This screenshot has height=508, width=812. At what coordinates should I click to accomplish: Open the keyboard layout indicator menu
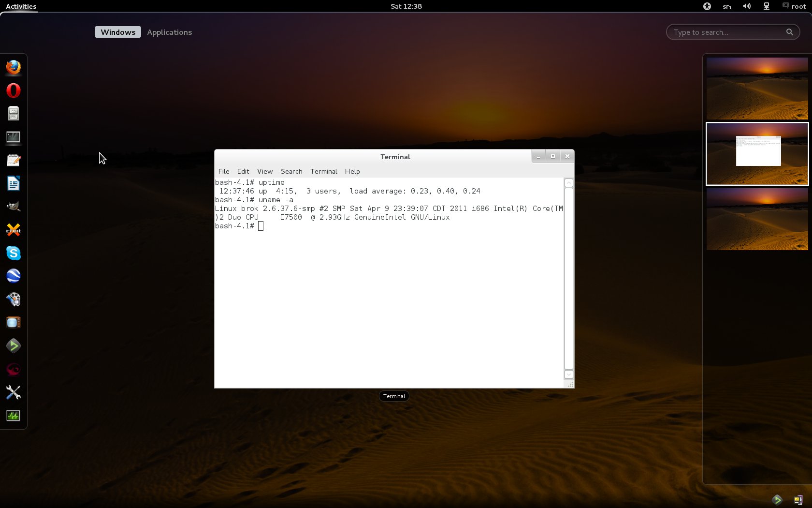727,6
